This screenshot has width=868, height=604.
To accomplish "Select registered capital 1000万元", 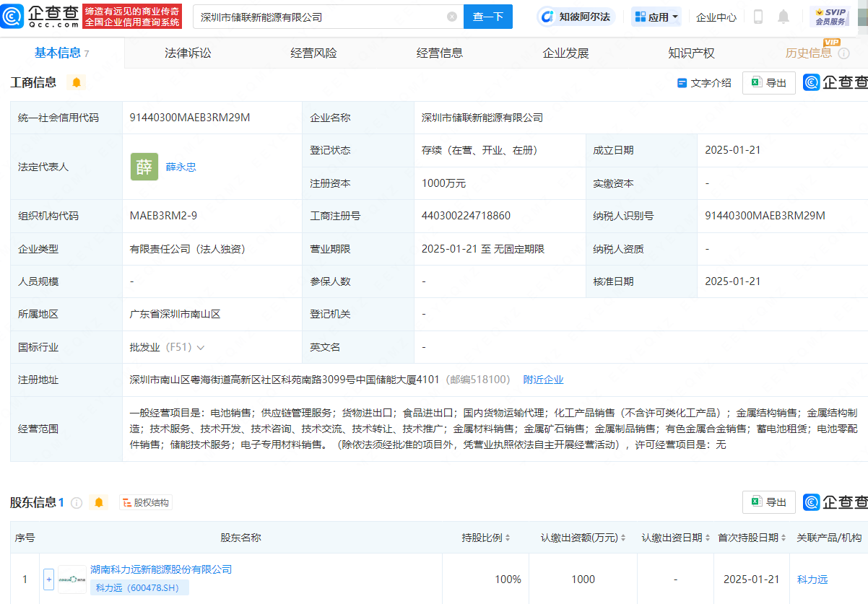I will (x=443, y=183).
